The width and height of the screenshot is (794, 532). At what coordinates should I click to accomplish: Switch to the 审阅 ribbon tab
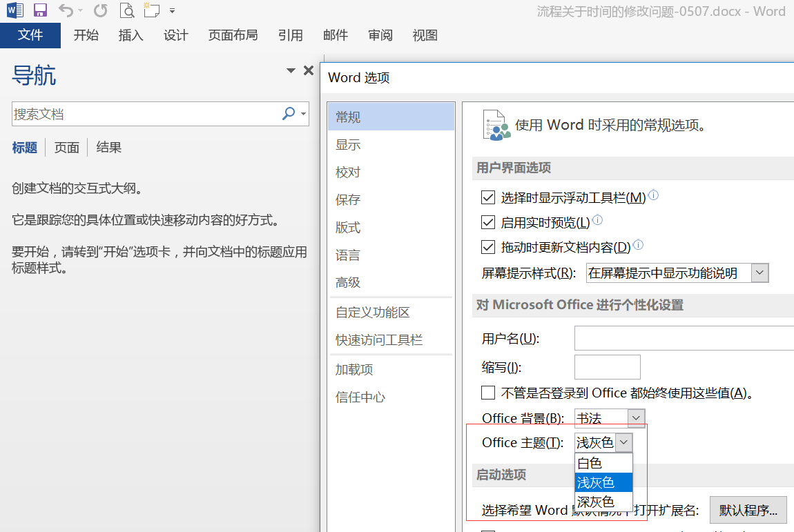(x=380, y=35)
